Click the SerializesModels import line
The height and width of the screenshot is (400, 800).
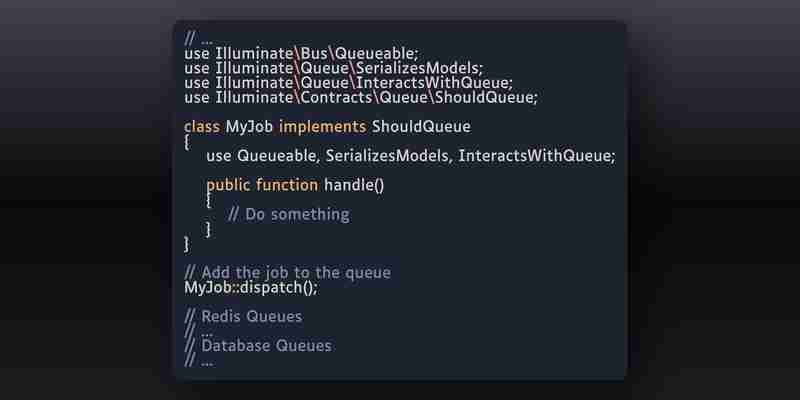coord(333,68)
